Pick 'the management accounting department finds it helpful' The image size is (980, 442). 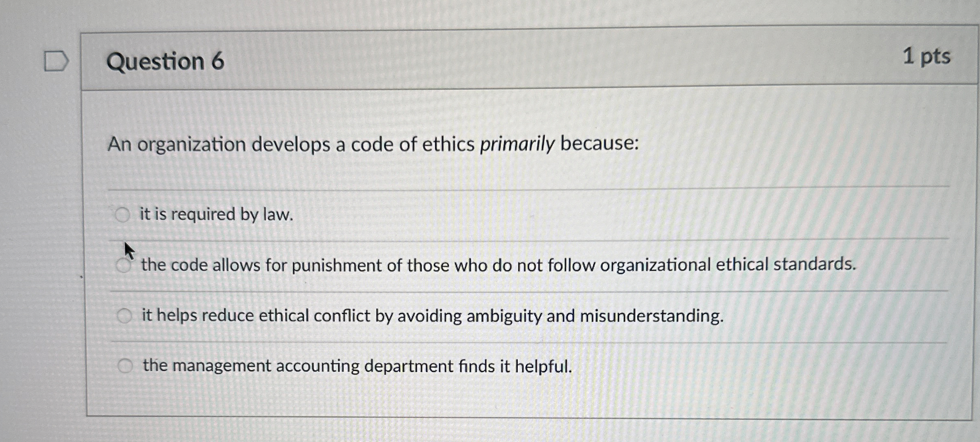[125, 365]
